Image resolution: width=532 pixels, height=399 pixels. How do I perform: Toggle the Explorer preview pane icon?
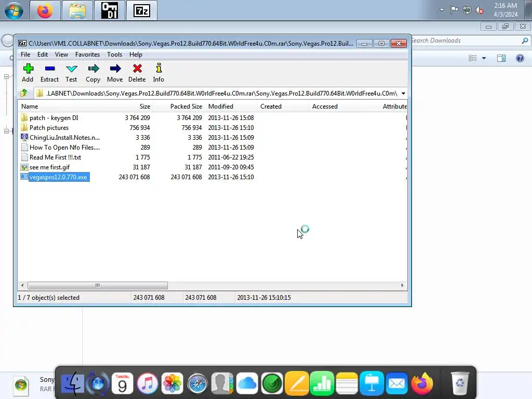pos(501,58)
